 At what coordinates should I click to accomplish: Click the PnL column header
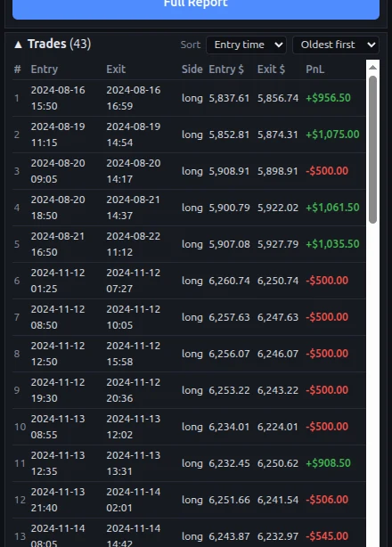314,69
